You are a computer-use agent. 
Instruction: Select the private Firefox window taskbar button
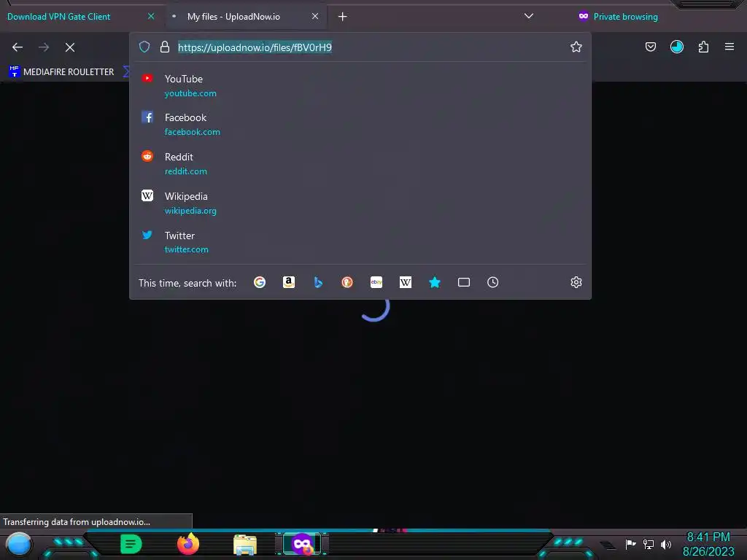(302, 544)
